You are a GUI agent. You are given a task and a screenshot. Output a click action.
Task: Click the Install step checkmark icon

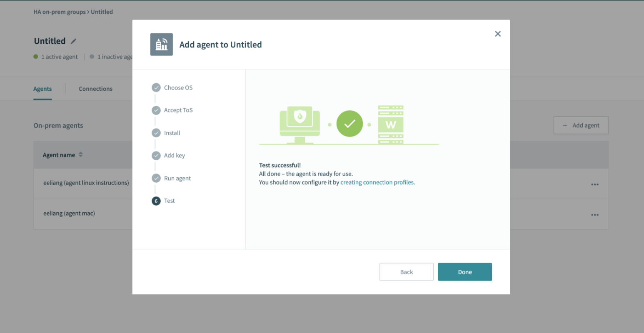click(156, 133)
